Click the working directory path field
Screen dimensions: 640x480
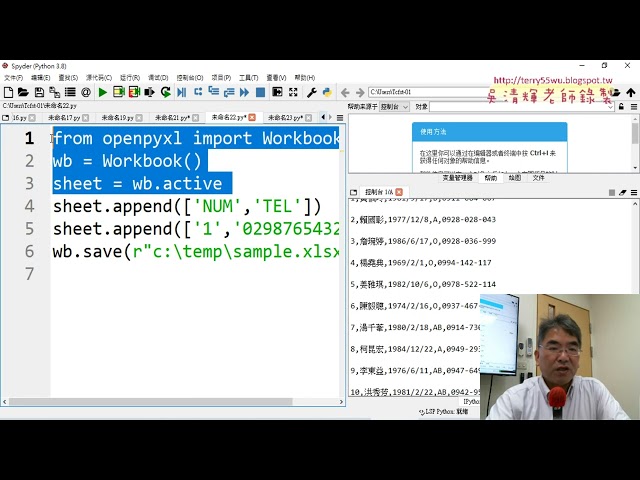click(429, 92)
